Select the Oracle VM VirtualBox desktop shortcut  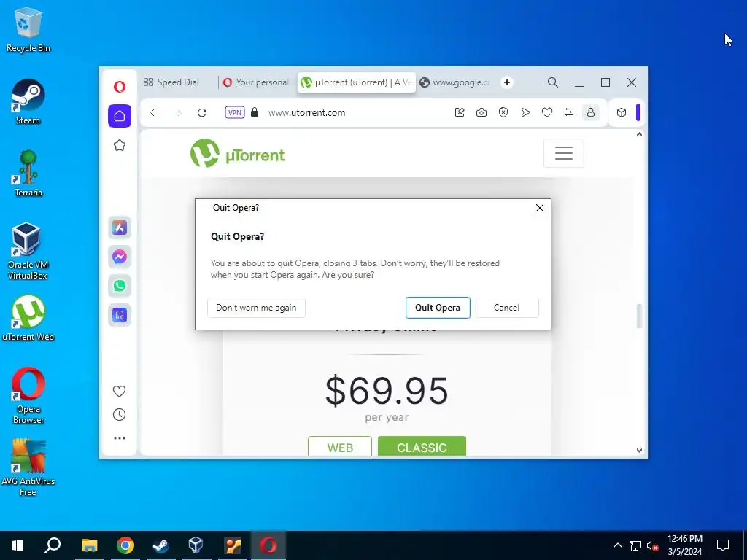pos(28,251)
